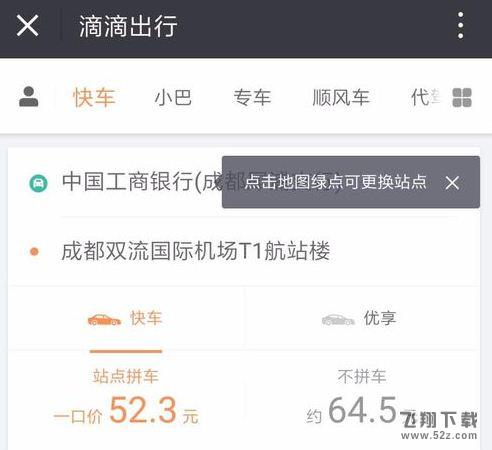
Task: Tap the orange destination dot
Action: tap(34, 251)
